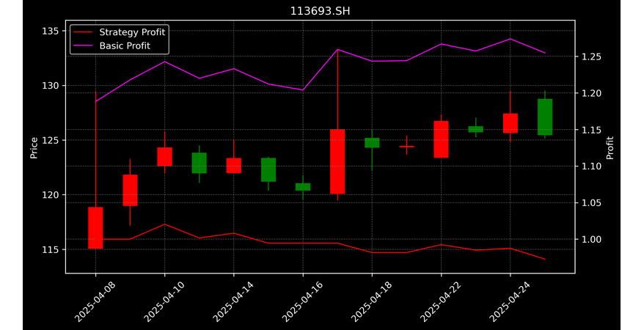Click the red candlestick on 2025-04-24
The image size is (644, 330).
pos(510,123)
